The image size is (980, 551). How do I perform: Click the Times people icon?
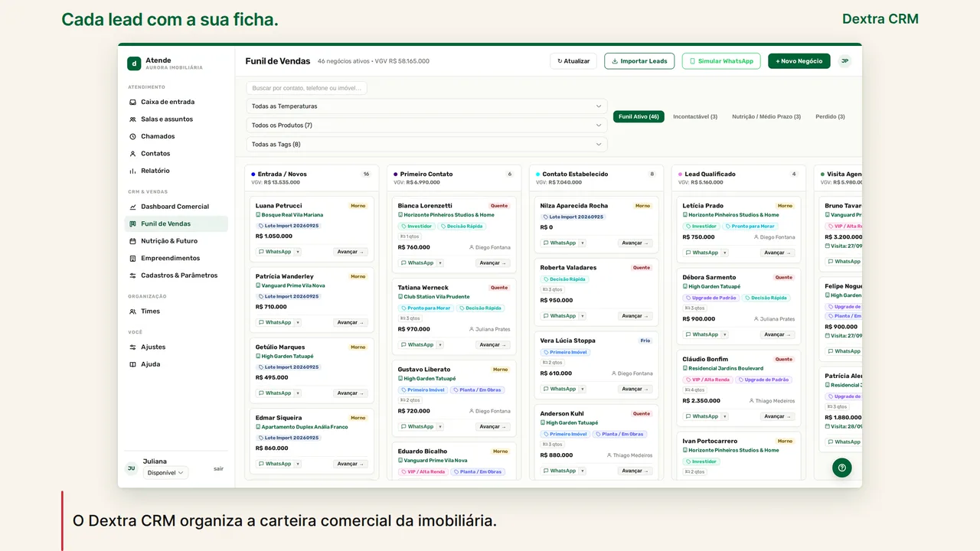pos(133,311)
